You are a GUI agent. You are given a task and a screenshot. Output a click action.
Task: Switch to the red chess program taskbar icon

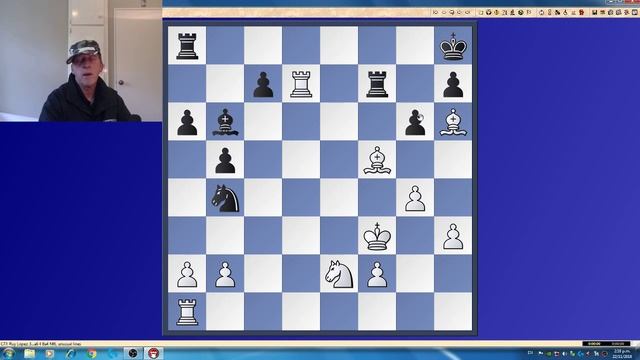click(153, 353)
